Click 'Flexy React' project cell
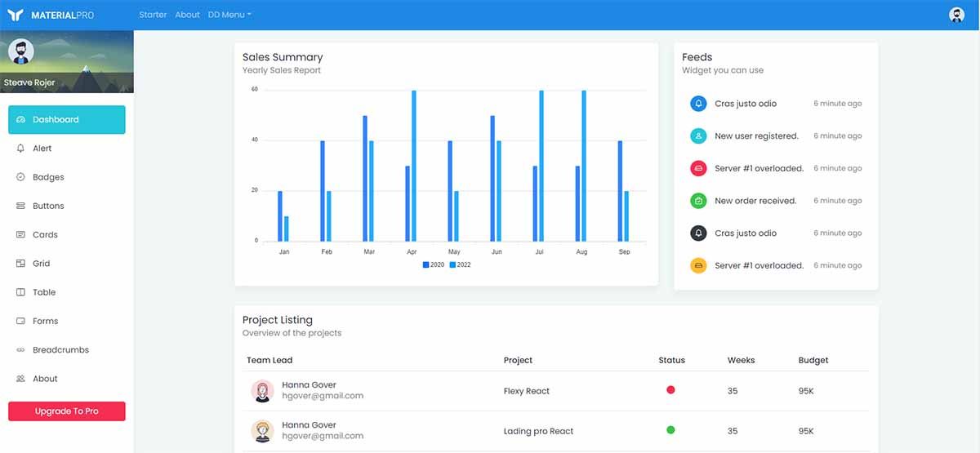This screenshot has width=980, height=453. click(x=527, y=391)
